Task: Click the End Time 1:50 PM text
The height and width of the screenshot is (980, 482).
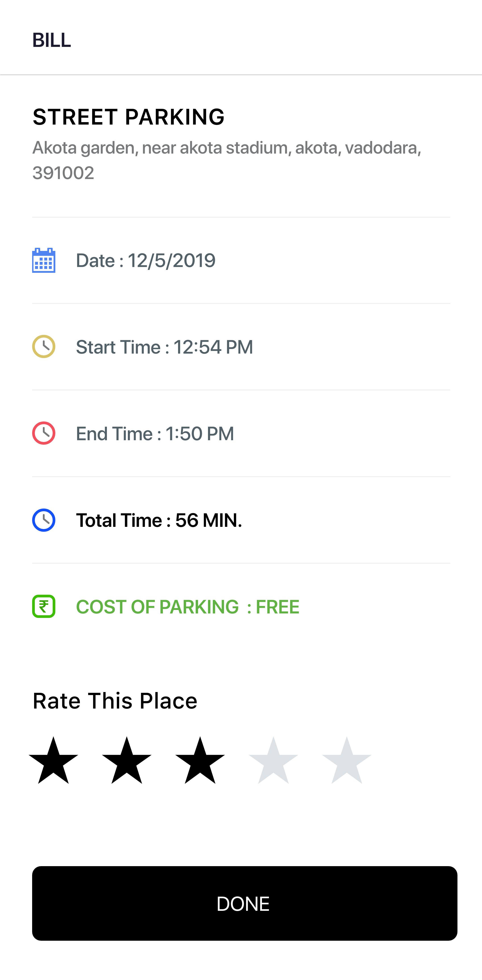Action: pyautogui.click(x=155, y=434)
